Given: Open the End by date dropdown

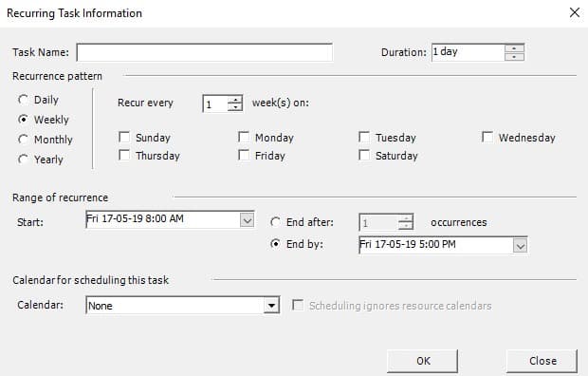Looking at the screenshot, I should (520, 246).
